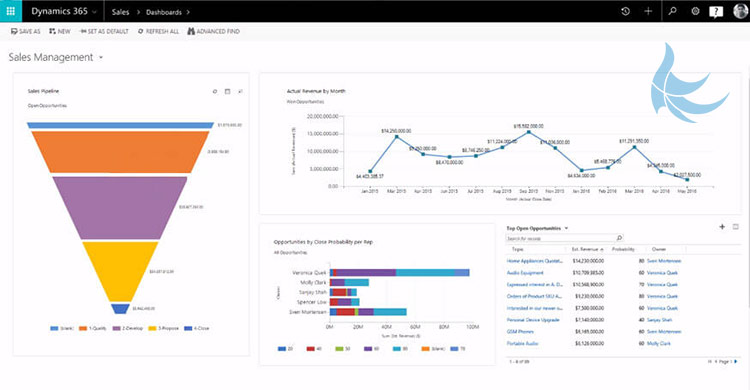Click the Molly Clark bar in chart
The height and width of the screenshot is (390, 750).
tap(349, 282)
